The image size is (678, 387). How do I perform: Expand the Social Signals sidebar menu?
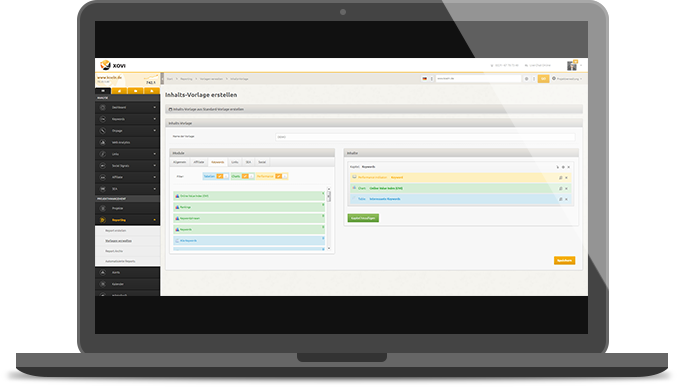[127, 166]
